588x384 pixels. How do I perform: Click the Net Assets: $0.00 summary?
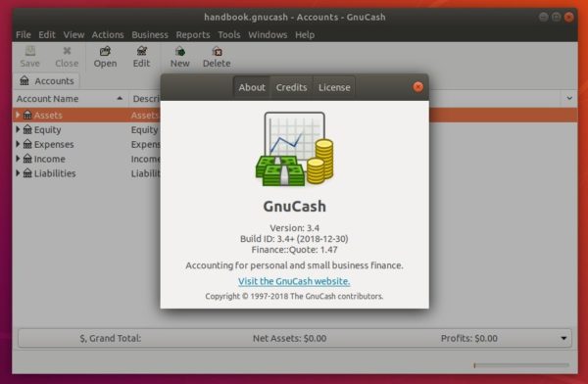(289, 338)
